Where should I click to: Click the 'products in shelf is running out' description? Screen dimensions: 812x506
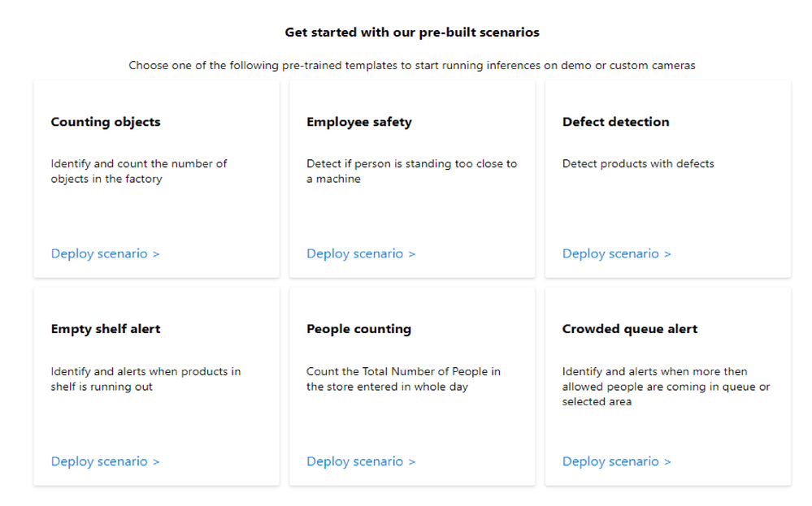pos(145,379)
